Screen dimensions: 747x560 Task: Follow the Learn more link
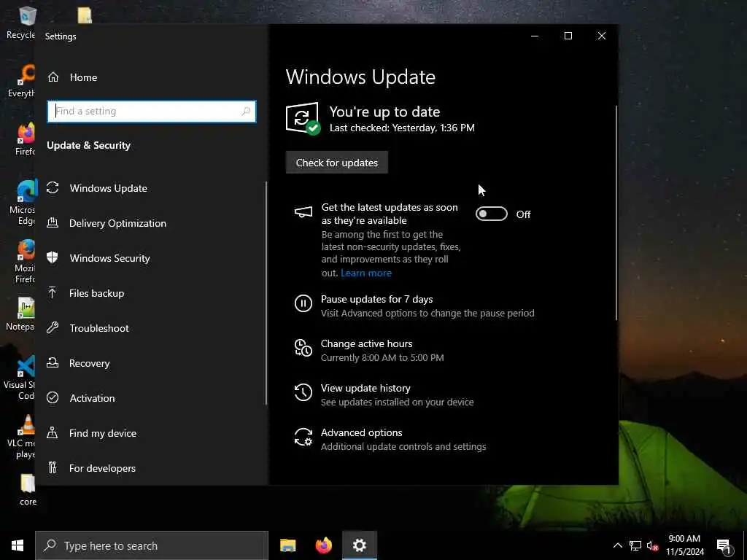coord(366,273)
